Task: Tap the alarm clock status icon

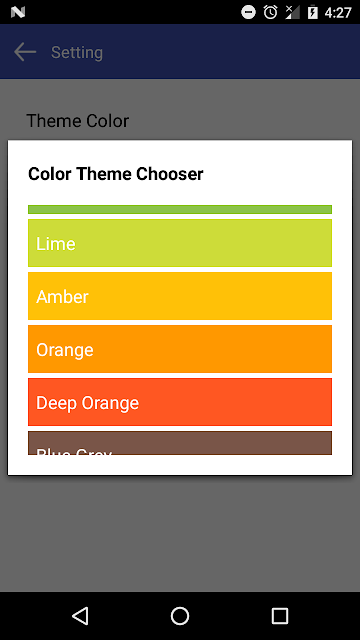Action: coord(270,12)
